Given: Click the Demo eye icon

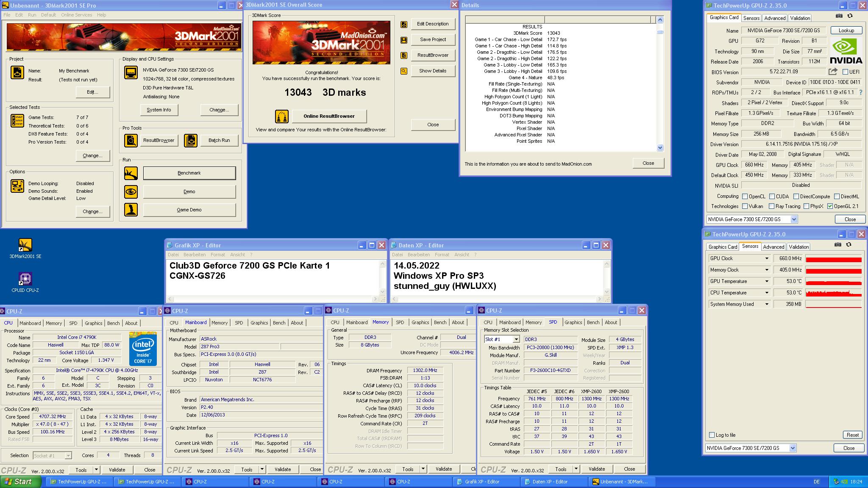Looking at the screenshot, I should click(131, 191).
